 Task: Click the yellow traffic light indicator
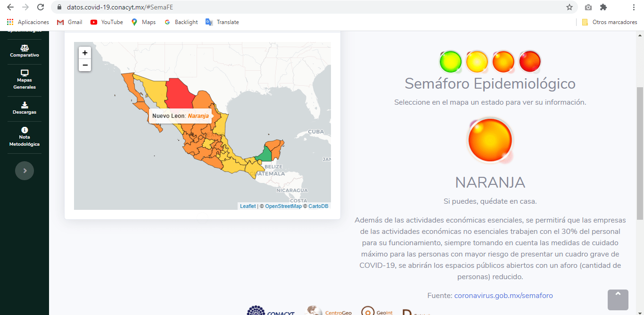477,61
